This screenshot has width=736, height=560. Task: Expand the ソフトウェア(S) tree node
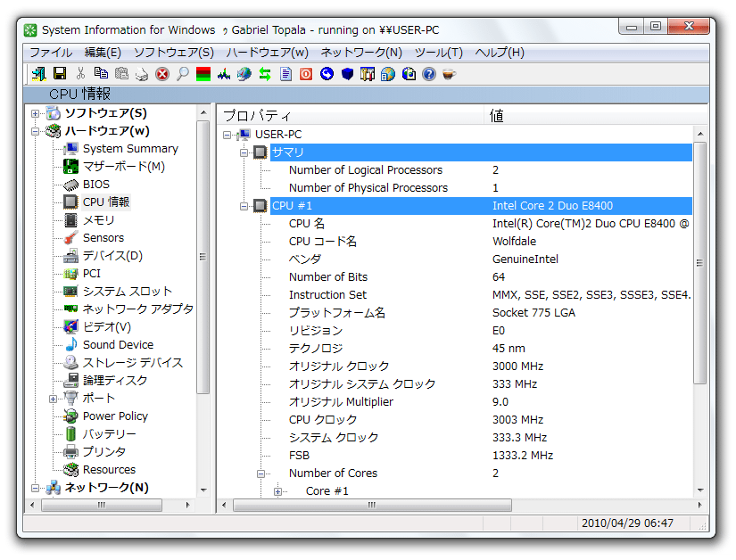35,113
